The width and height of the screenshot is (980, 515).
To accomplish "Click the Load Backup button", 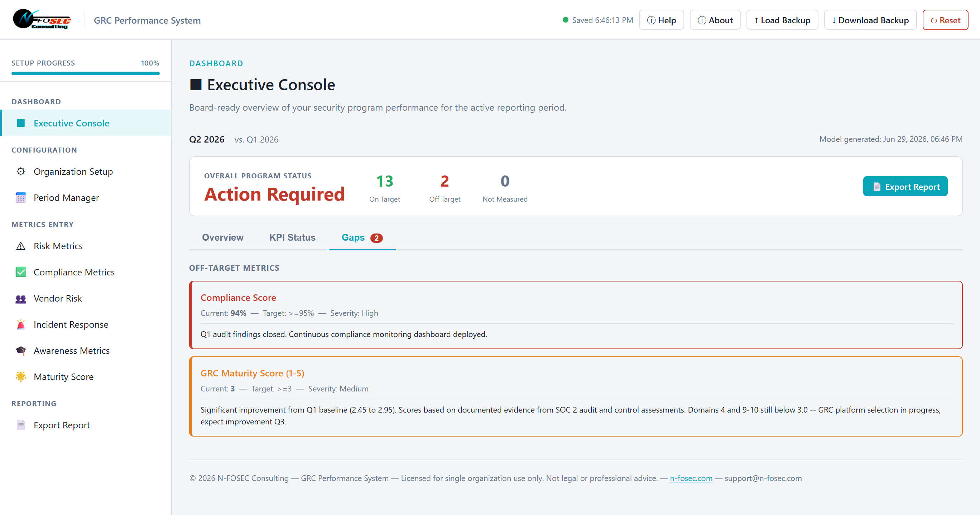I will (782, 20).
